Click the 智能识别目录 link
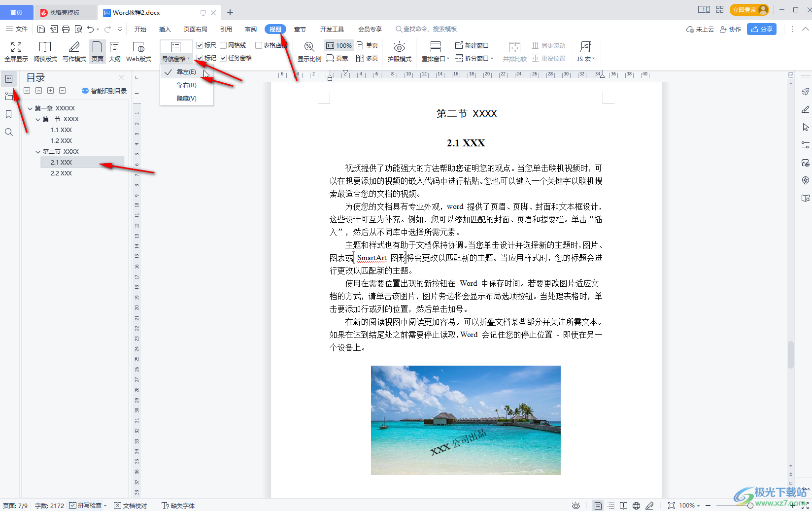The image size is (812, 511). (x=104, y=91)
